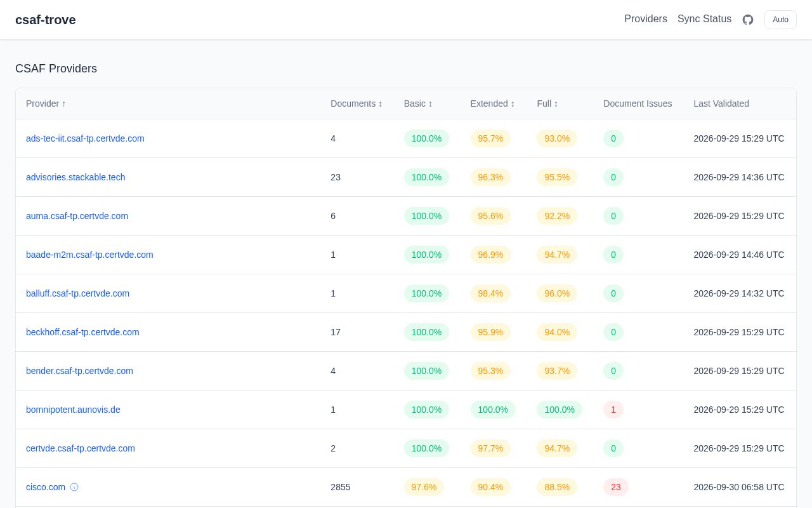Open cisco.com provider link

pyautogui.click(x=46, y=487)
